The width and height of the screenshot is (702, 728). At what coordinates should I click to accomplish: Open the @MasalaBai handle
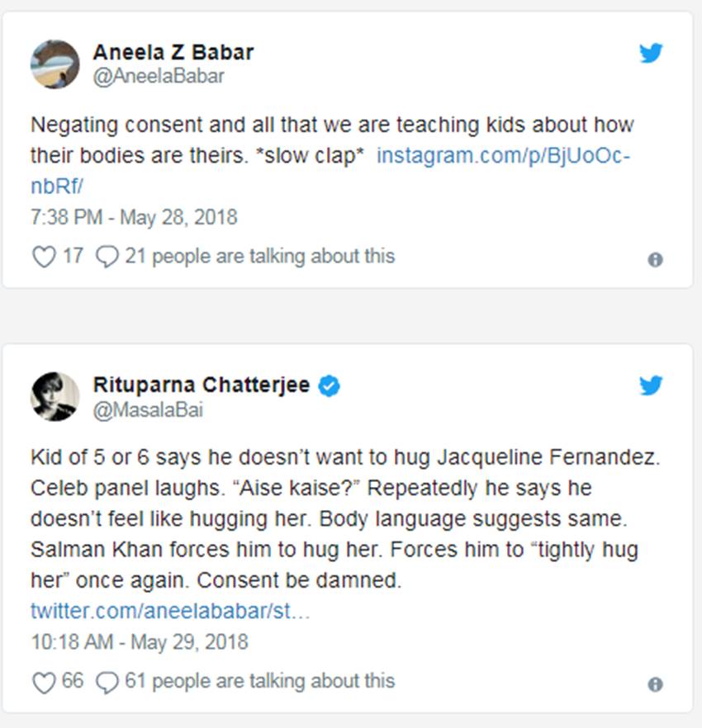(x=149, y=409)
